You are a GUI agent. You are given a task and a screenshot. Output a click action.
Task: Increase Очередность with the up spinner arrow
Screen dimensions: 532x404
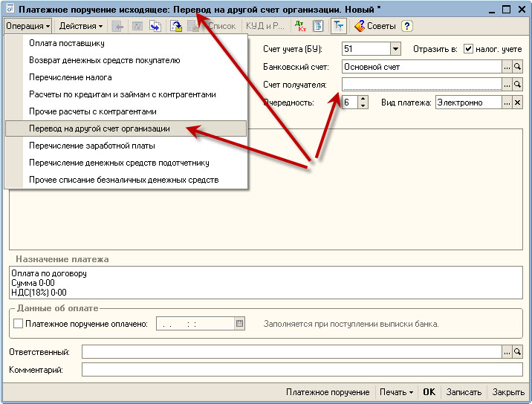(x=363, y=99)
